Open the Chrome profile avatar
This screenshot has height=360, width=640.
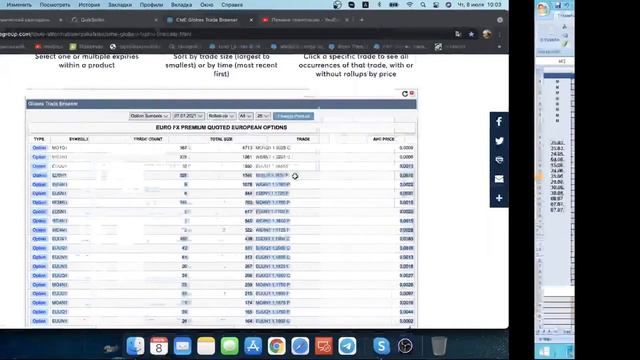tap(487, 34)
